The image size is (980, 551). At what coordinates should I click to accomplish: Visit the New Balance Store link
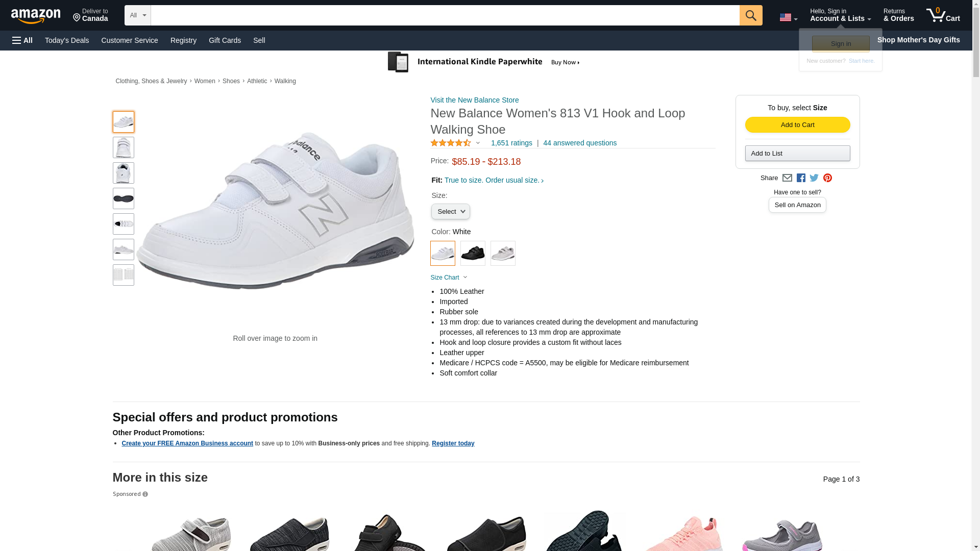pyautogui.click(x=474, y=100)
